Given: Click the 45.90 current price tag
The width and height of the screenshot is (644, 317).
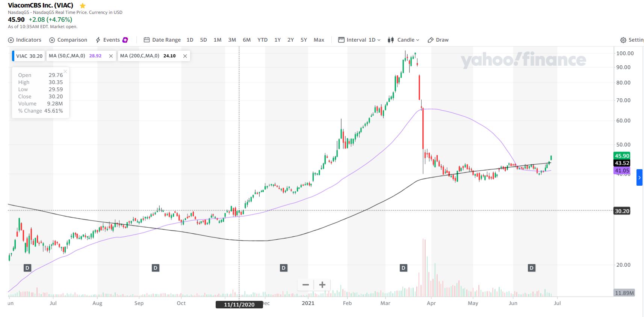Looking at the screenshot, I should tap(622, 156).
